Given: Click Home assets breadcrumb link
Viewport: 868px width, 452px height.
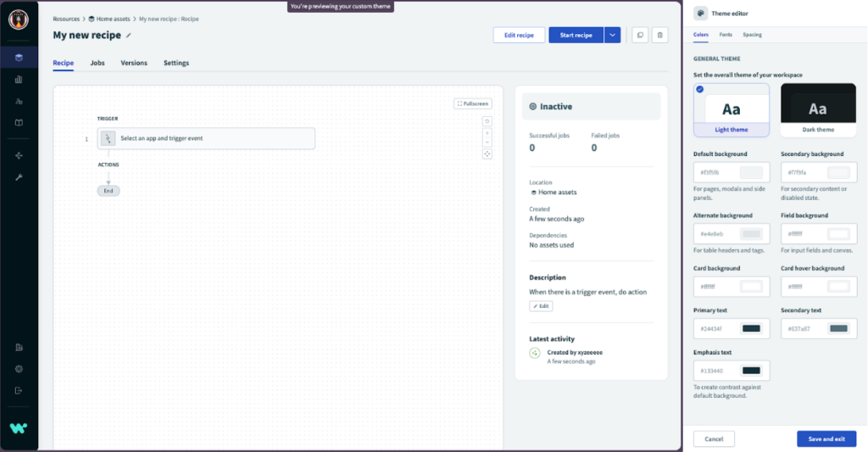Looking at the screenshot, I should pyautogui.click(x=113, y=19).
